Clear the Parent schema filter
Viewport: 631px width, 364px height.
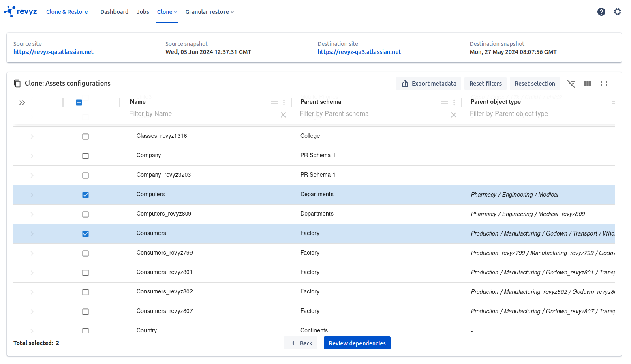453,115
